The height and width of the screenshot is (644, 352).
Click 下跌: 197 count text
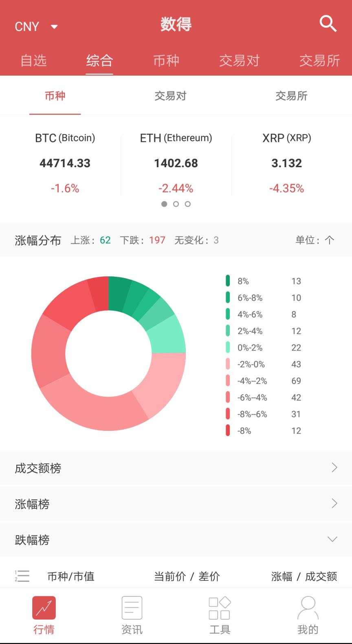[x=143, y=240]
